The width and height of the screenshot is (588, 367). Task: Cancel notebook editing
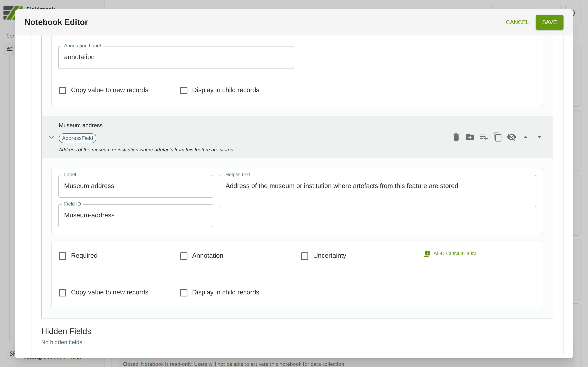(x=517, y=22)
